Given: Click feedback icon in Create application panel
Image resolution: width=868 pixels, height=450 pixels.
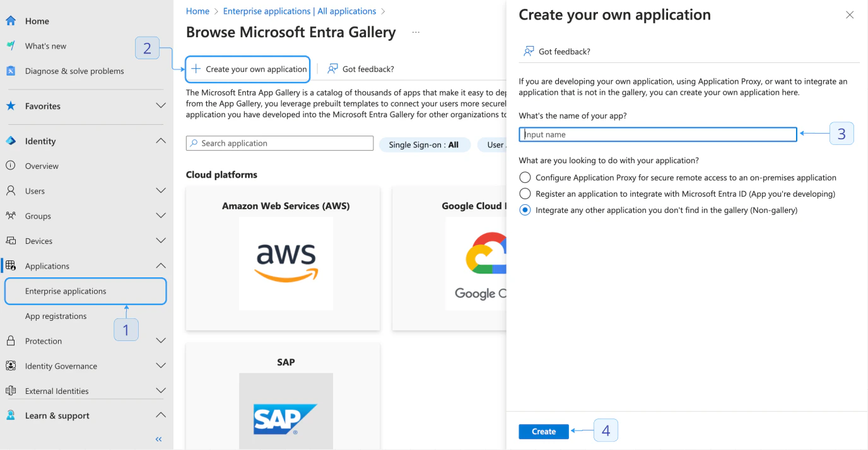Looking at the screenshot, I should tap(529, 51).
